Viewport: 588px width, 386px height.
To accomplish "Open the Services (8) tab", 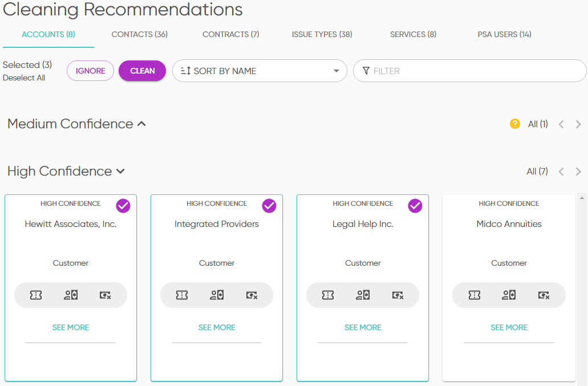I will click(x=413, y=34).
